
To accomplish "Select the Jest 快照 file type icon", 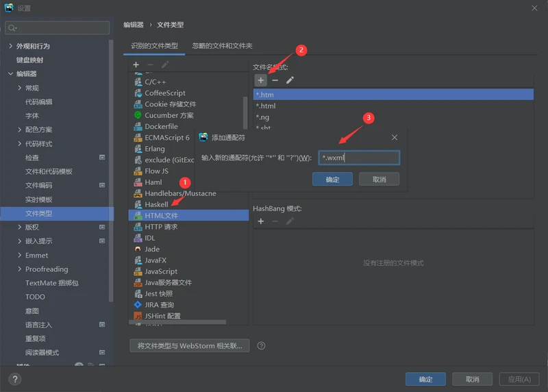I will click(x=138, y=294).
